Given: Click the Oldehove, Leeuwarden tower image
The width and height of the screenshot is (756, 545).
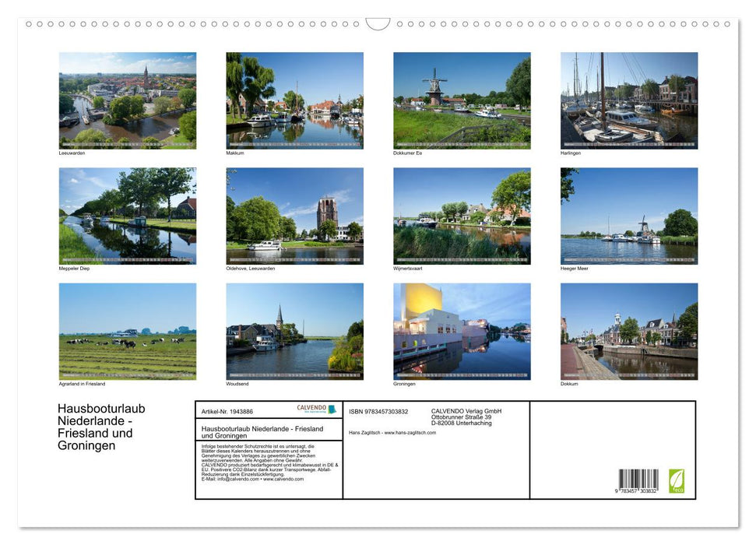Looking at the screenshot, I should pos(294,215).
